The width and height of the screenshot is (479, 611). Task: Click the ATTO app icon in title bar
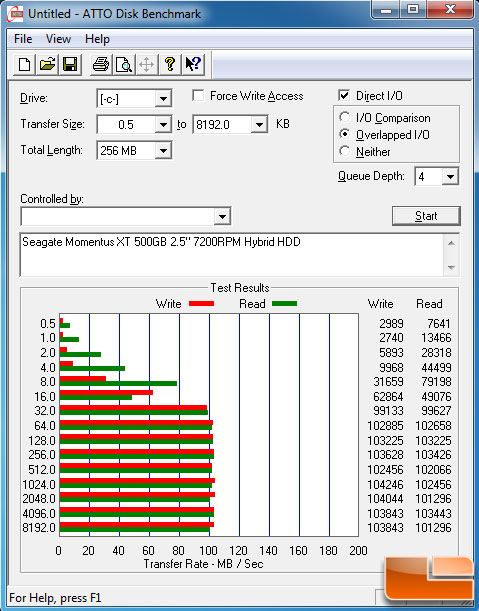[x=15, y=14]
